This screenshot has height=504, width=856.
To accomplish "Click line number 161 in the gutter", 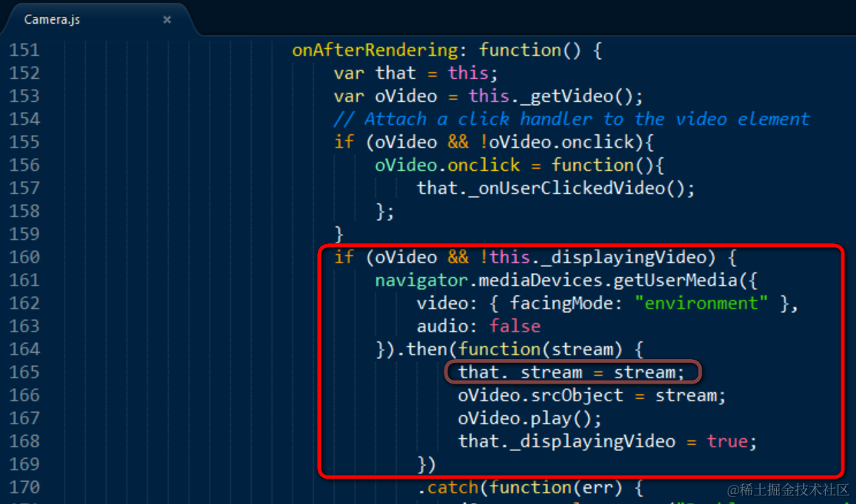I will [25, 280].
